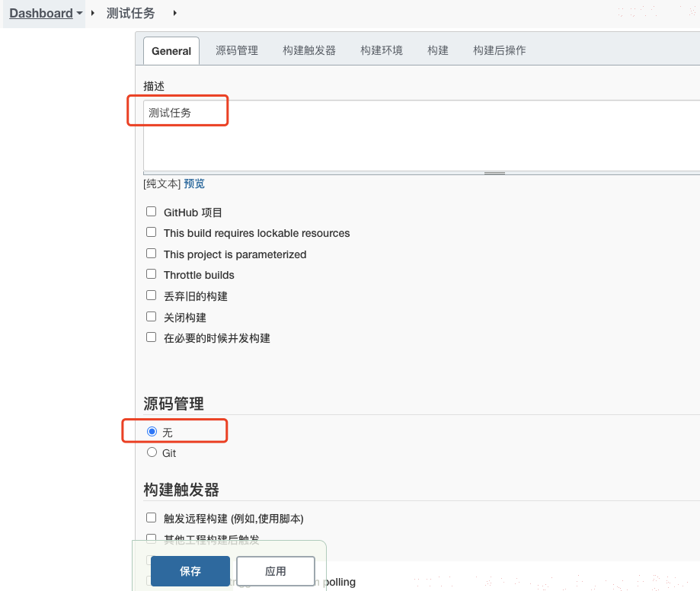This screenshot has width=700, height=591.
Task: Switch to the 构建触发器 tab
Action: click(309, 50)
